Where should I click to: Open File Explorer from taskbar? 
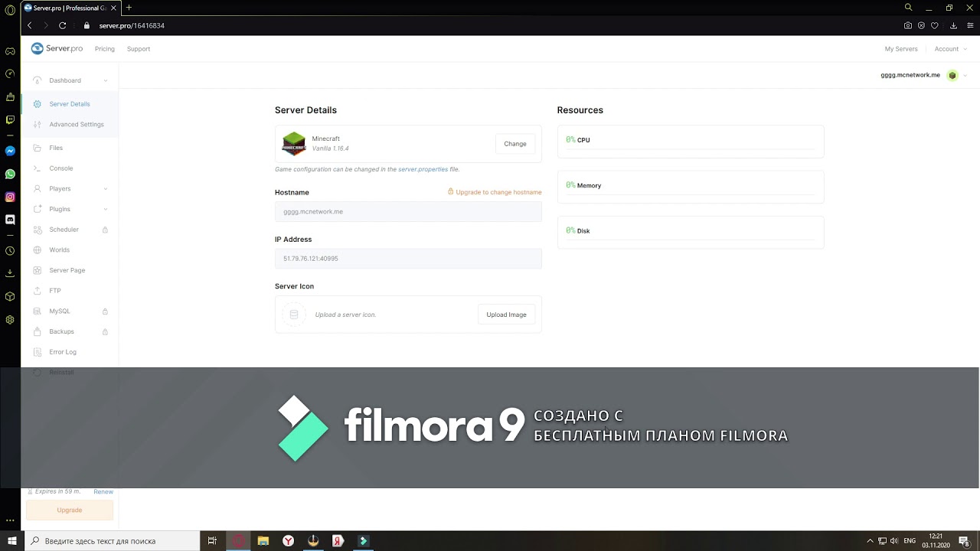pos(263,541)
